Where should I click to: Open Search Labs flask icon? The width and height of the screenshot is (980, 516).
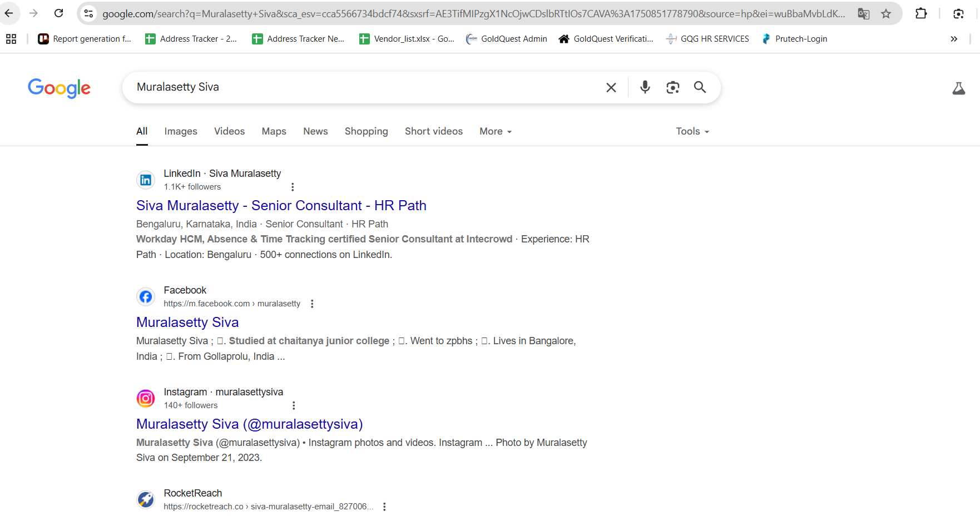958,88
